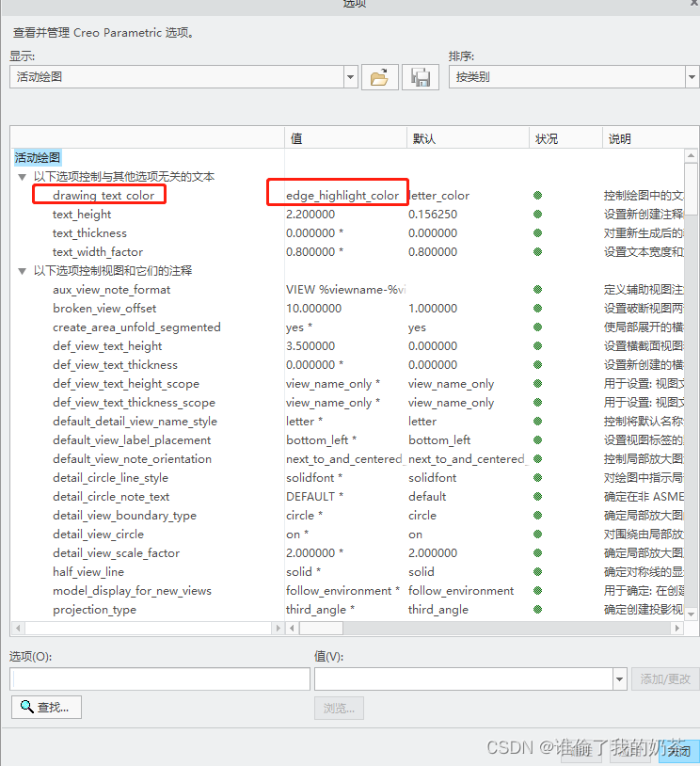Image resolution: width=700 pixels, height=766 pixels.
Task: Click the save configuration floppy disk icon
Action: (x=421, y=77)
